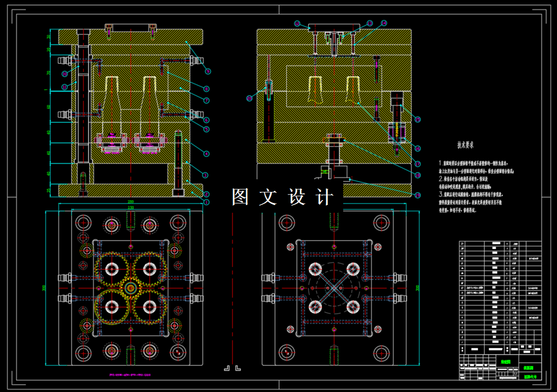Click part balloon number 17

[x=417, y=164]
